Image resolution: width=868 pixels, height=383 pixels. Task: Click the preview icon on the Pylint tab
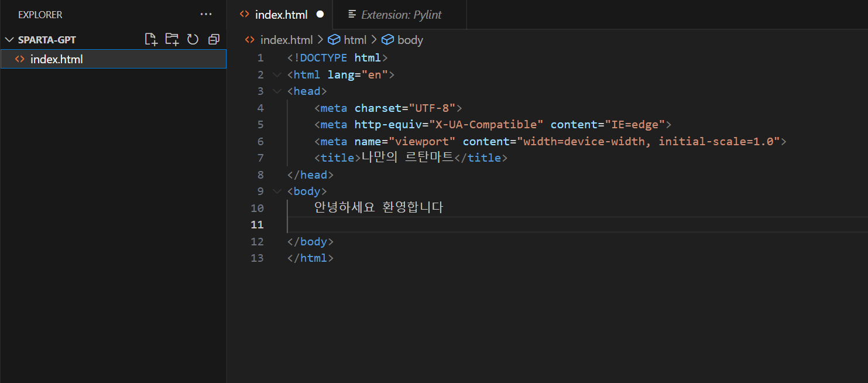(x=352, y=15)
